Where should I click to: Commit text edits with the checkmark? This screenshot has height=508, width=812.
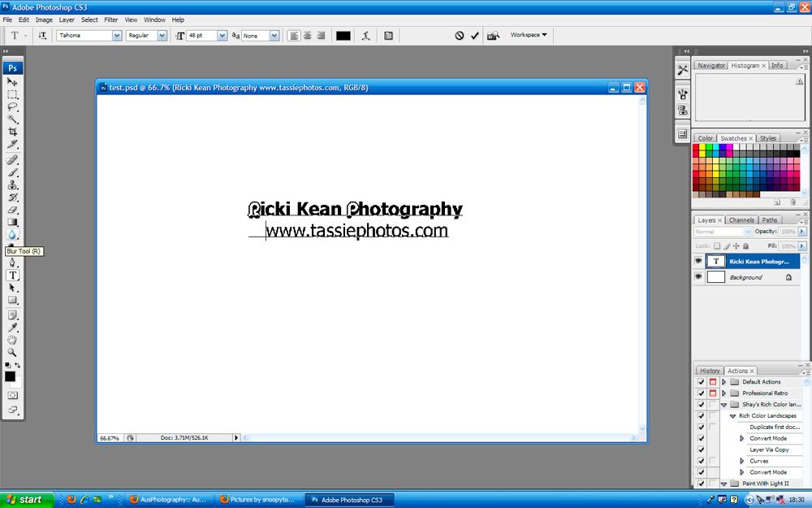[475, 36]
